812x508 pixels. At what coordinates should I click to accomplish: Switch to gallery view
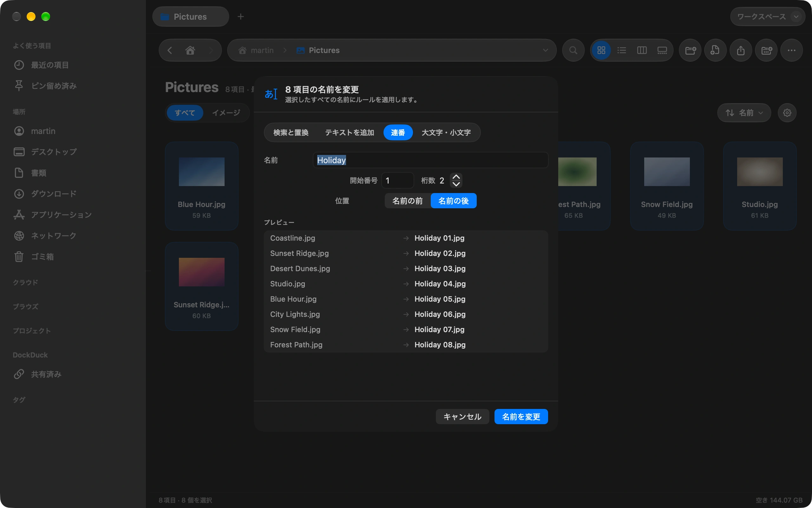click(662, 50)
